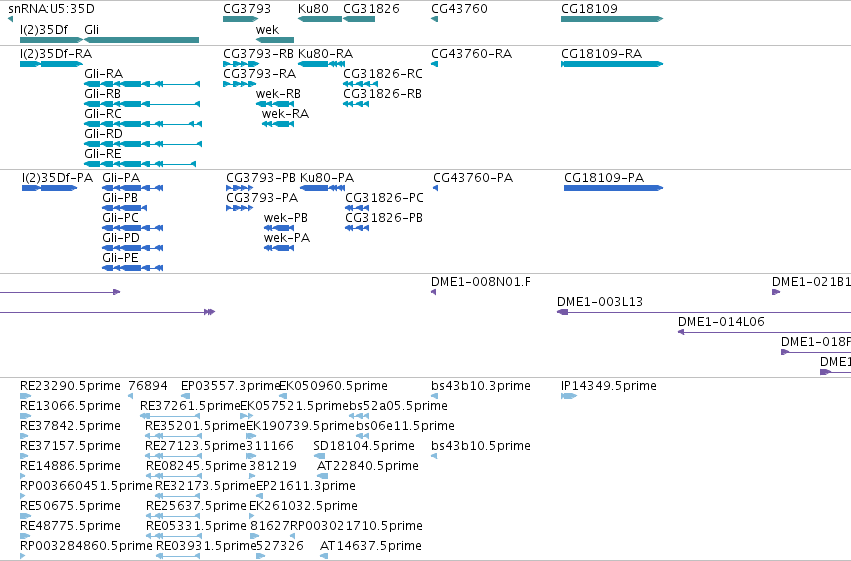Select the CG31826 gene label
Viewport: 851px width, 561px height.
(x=371, y=9)
